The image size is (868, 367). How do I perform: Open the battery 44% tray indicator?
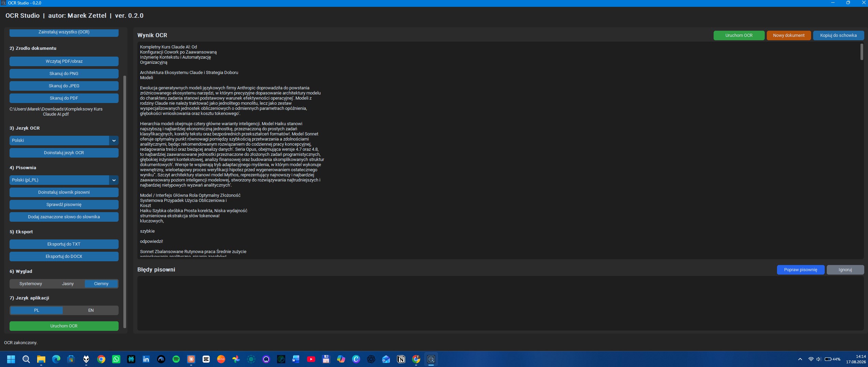point(832,359)
